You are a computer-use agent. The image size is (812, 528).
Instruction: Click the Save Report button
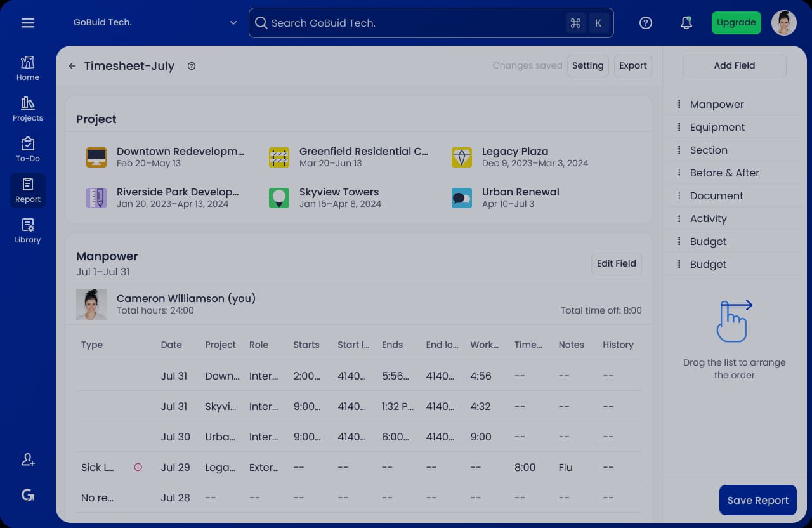pyautogui.click(x=757, y=500)
